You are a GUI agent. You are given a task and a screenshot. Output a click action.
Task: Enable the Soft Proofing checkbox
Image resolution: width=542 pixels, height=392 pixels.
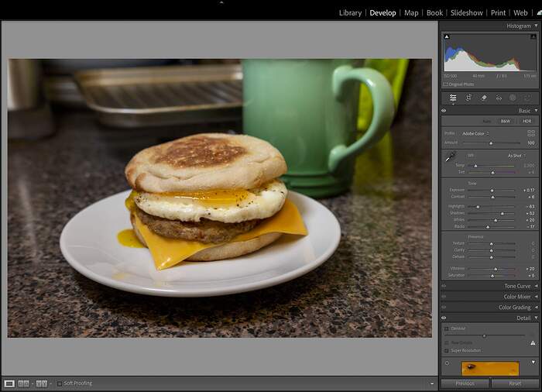pyautogui.click(x=60, y=383)
